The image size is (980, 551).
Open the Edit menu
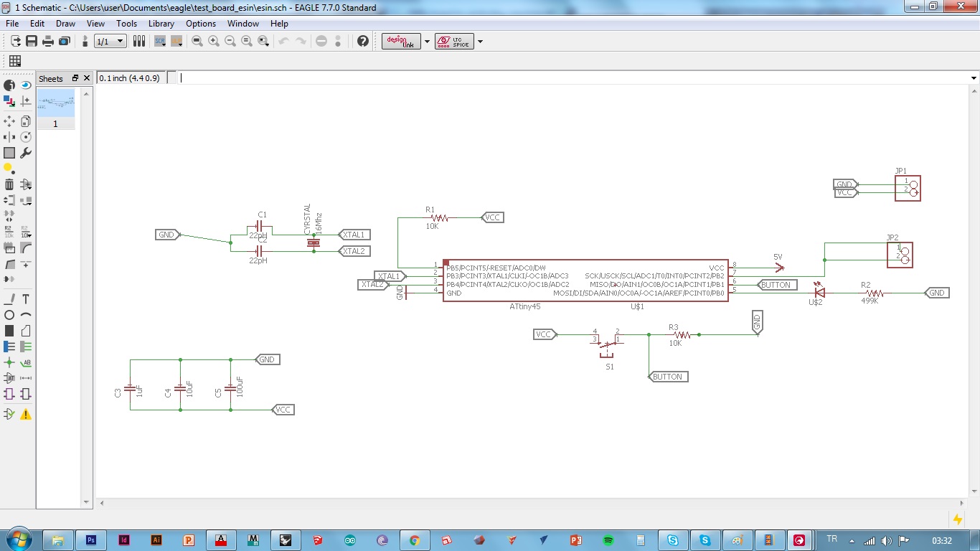tap(37, 24)
